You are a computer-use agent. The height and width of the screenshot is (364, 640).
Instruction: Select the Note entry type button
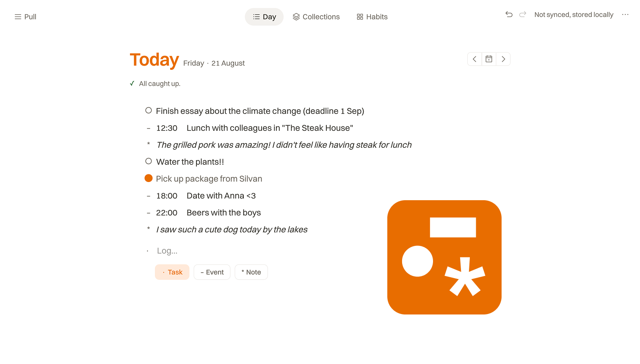(x=251, y=272)
